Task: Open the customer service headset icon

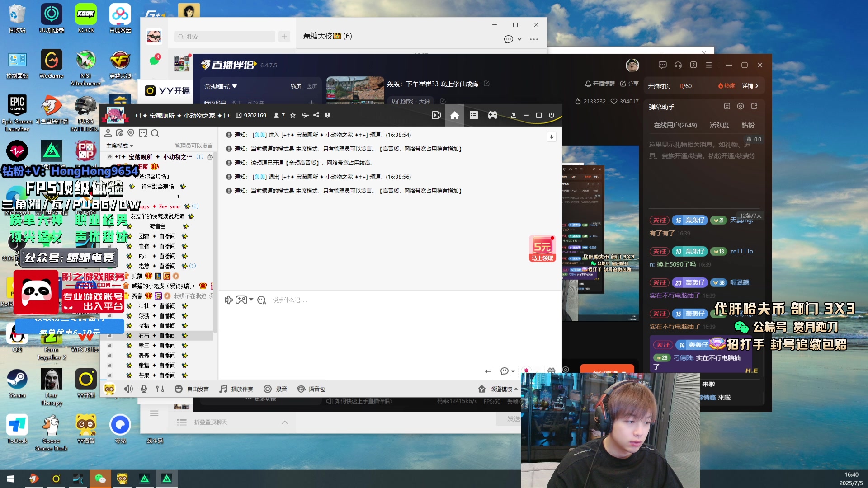Action: coord(678,65)
